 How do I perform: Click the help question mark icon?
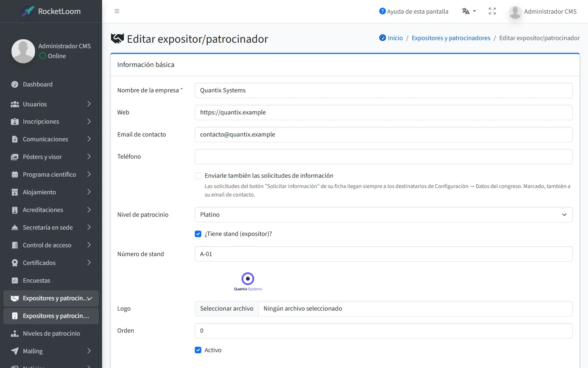coord(382,11)
